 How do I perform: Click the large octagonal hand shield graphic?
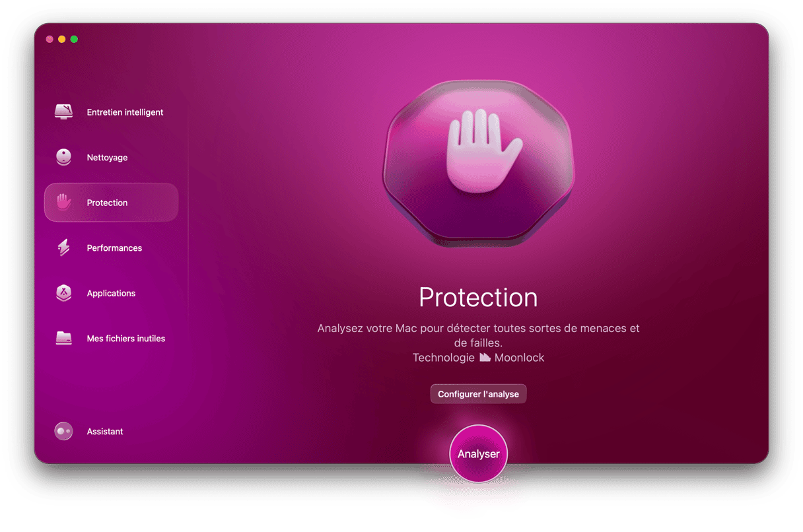pos(479,164)
